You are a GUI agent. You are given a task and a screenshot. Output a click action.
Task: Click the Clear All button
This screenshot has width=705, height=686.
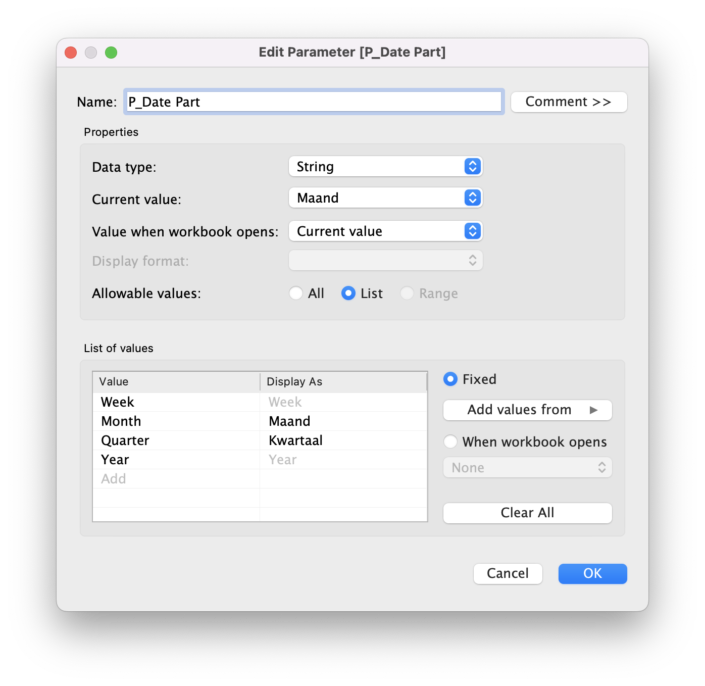[x=527, y=513]
